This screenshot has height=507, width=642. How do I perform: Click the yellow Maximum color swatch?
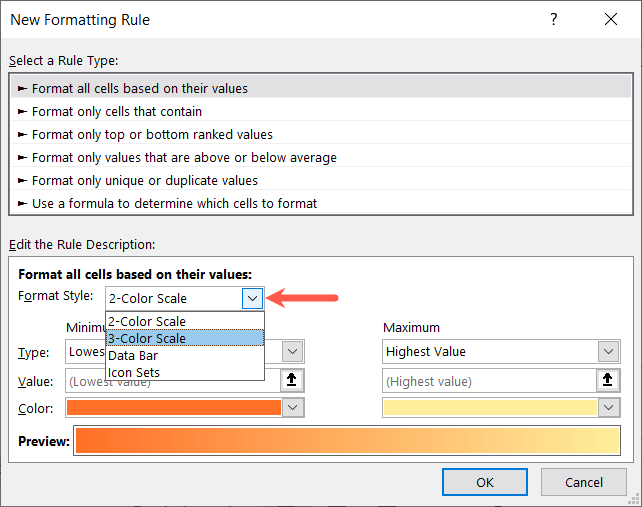coord(490,407)
